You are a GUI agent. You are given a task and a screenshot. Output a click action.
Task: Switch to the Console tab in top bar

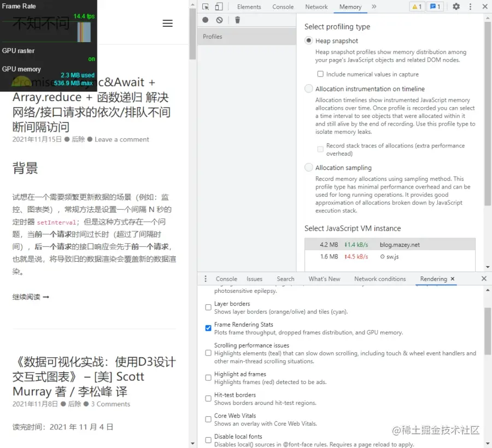(283, 7)
